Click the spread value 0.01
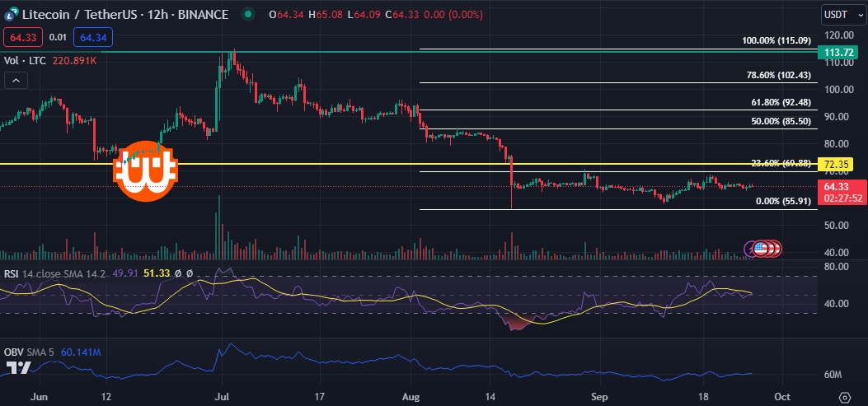The height and width of the screenshot is (406, 868). coord(58,38)
